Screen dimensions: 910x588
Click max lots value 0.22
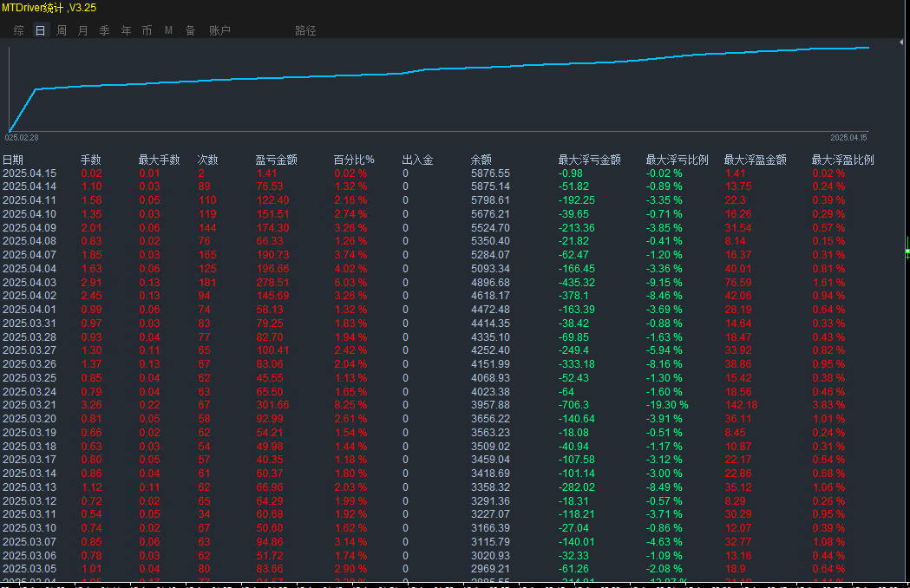point(149,405)
